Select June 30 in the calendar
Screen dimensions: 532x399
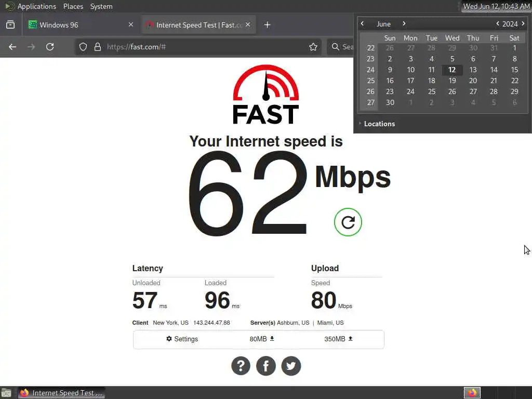click(390, 102)
